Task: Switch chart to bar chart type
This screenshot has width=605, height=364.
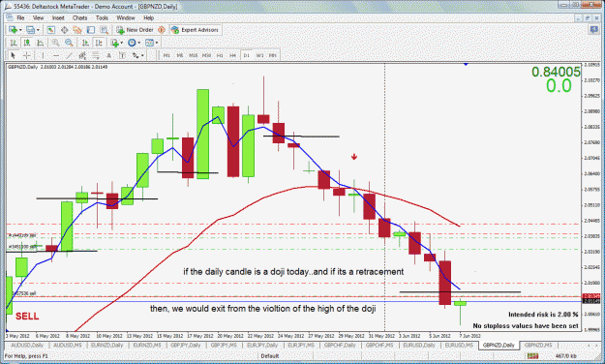Action: (14, 43)
